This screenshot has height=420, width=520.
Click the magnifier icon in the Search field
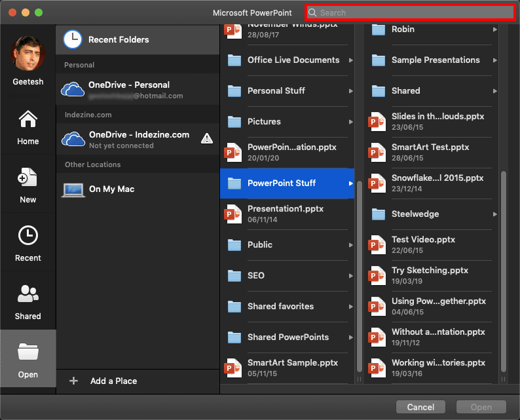312,12
